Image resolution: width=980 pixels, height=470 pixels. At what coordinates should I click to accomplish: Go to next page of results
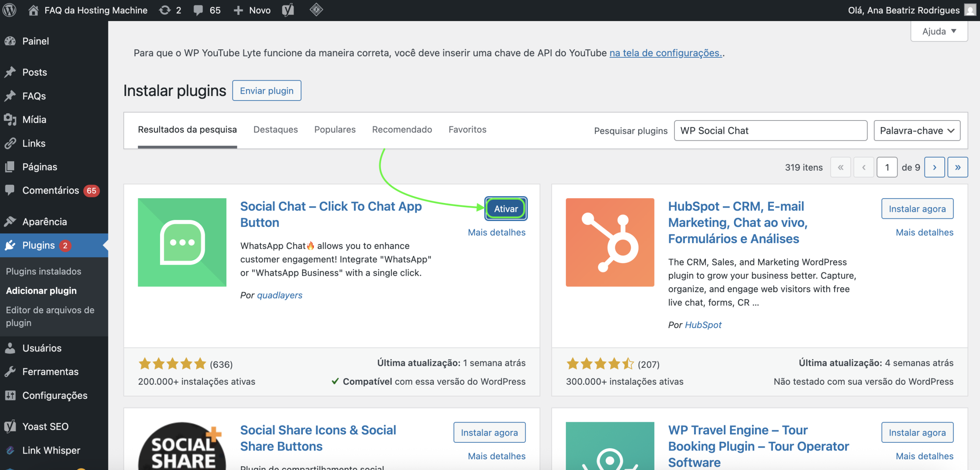(934, 167)
